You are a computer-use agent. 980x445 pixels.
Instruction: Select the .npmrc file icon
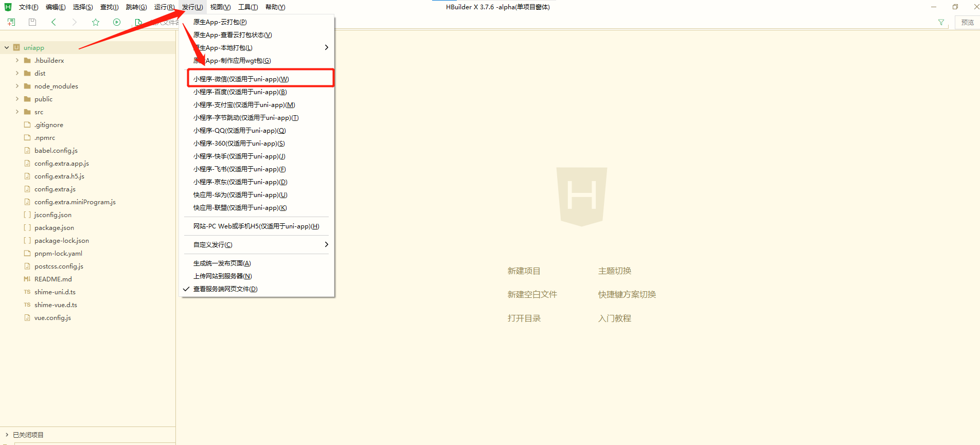27,137
